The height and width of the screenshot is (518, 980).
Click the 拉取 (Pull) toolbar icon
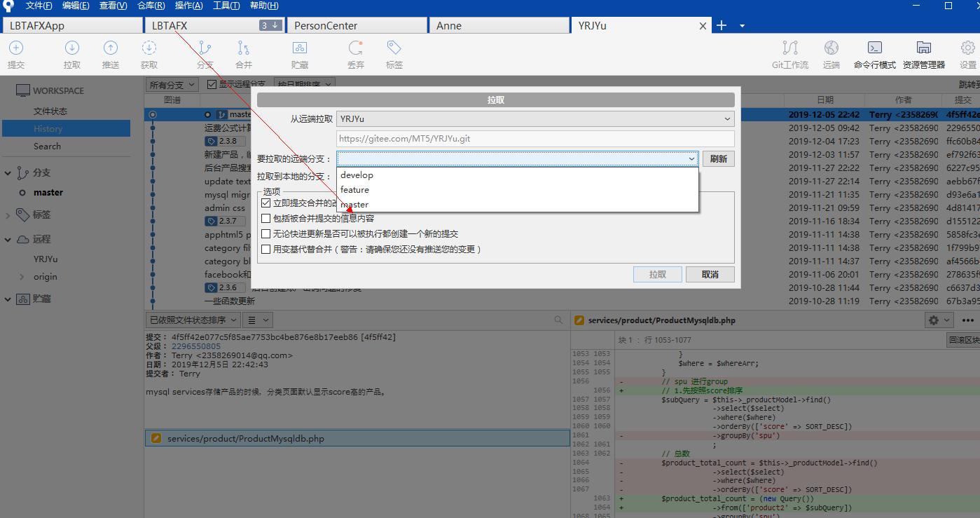coord(72,48)
